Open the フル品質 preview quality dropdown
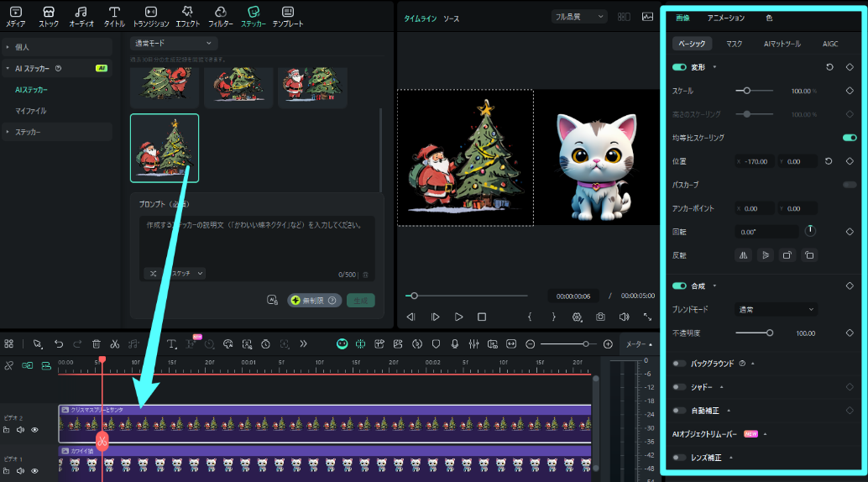This screenshot has height=482, width=868. [579, 17]
